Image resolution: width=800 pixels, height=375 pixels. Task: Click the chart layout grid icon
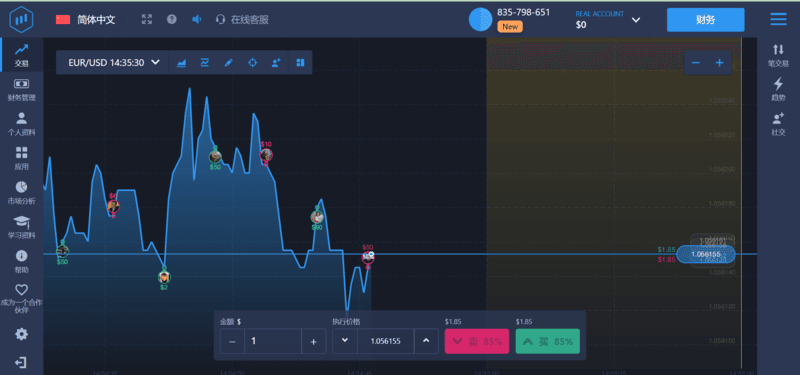pyautogui.click(x=300, y=62)
